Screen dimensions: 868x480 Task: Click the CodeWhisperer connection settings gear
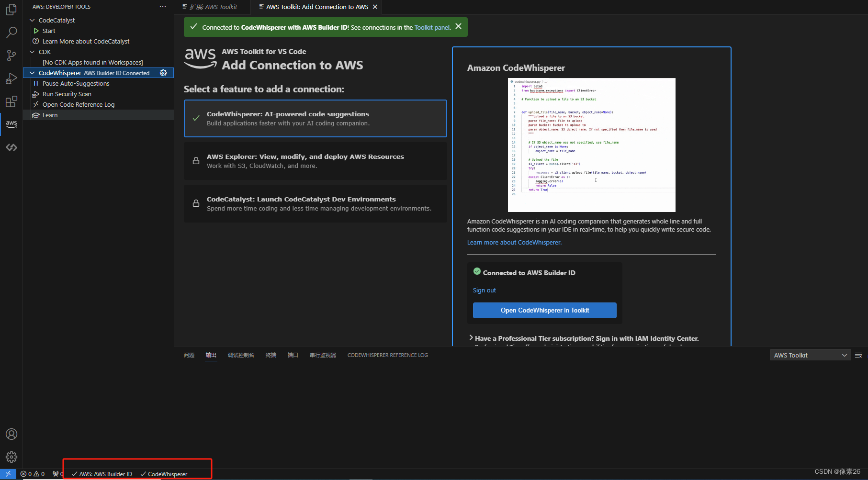pos(163,73)
